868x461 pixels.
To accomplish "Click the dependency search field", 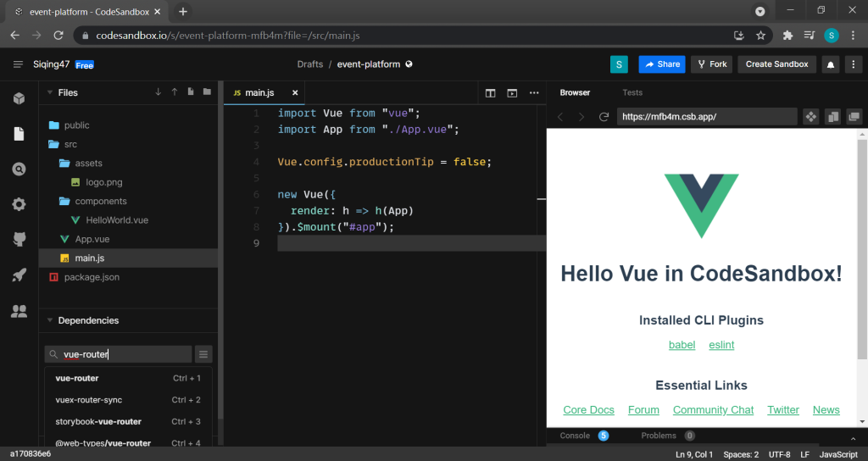I will tap(119, 354).
